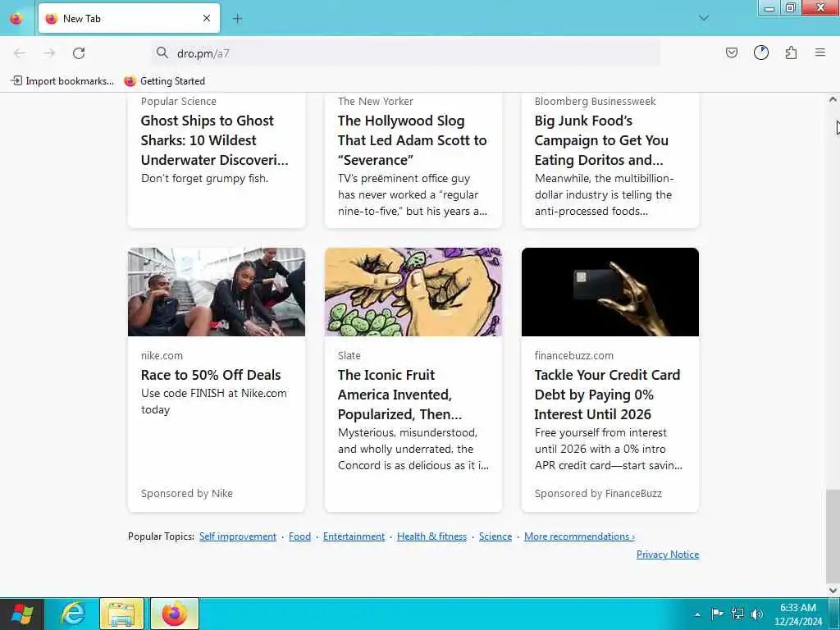Viewport: 840px width, 630px height.
Task: Click the Firefox View icon
Action: click(16, 18)
